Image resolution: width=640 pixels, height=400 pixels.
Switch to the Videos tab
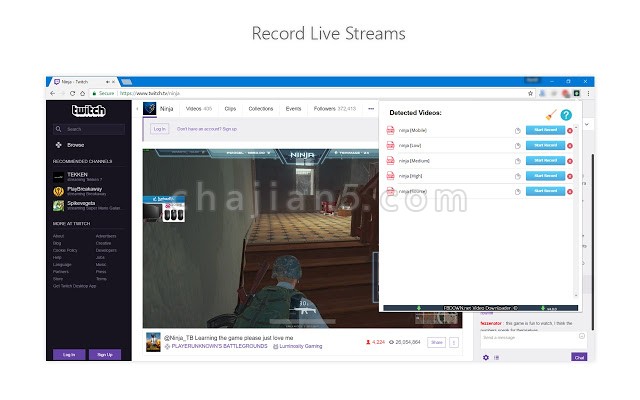click(199, 109)
